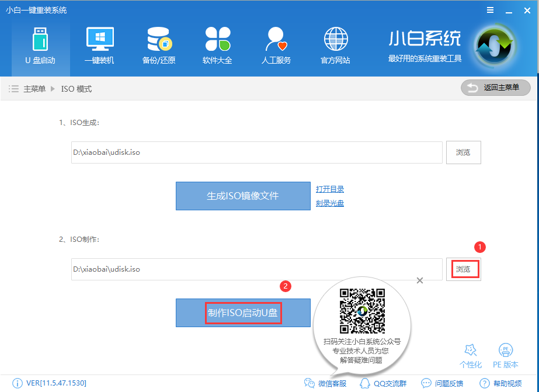Open 备份/还原 section
539x392 pixels.
click(x=159, y=46)
